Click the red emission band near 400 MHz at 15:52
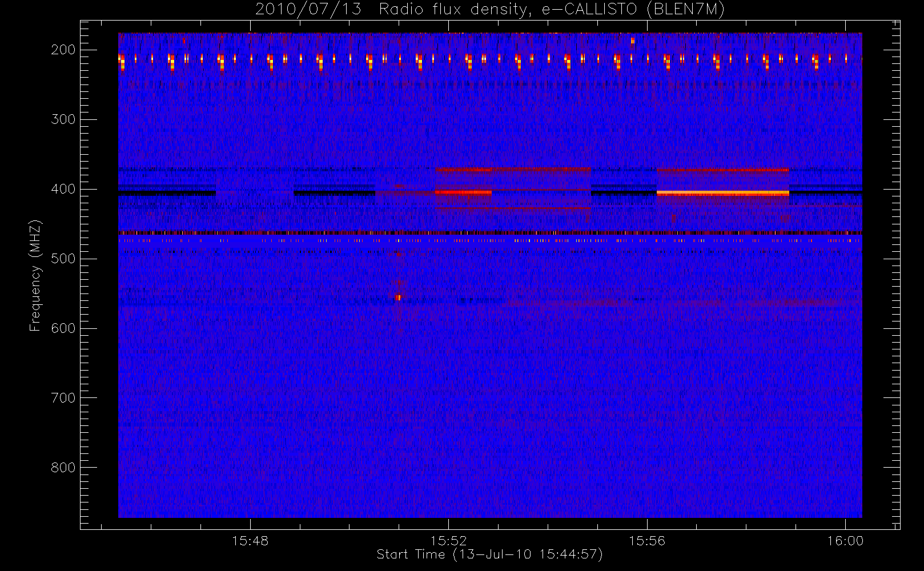924x571 pixels. point(463,192)
